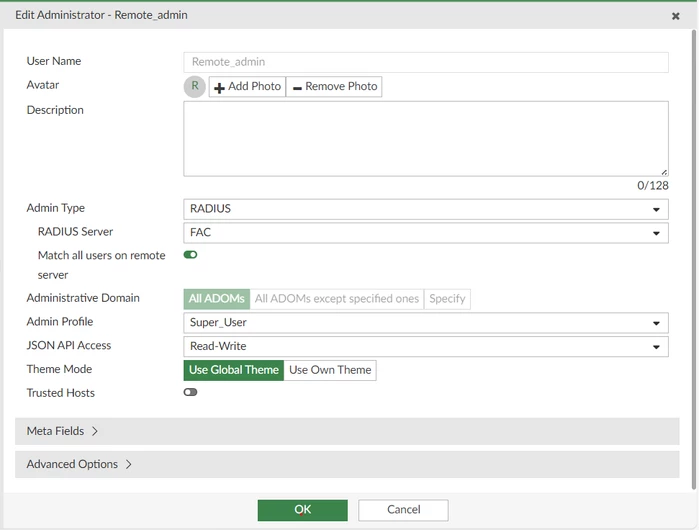Enable the Trusted Hosts switch
This screenshot has height=530, width=699.
[190, 392]
